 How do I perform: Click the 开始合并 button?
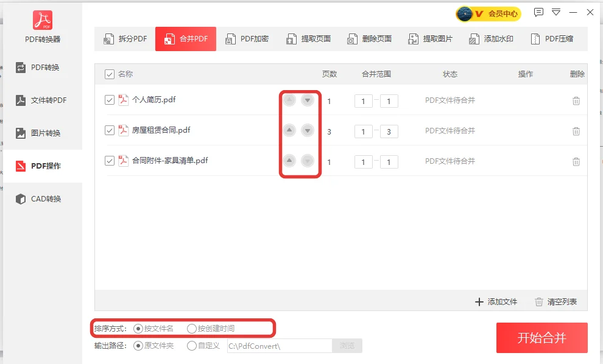click(542, 338)
